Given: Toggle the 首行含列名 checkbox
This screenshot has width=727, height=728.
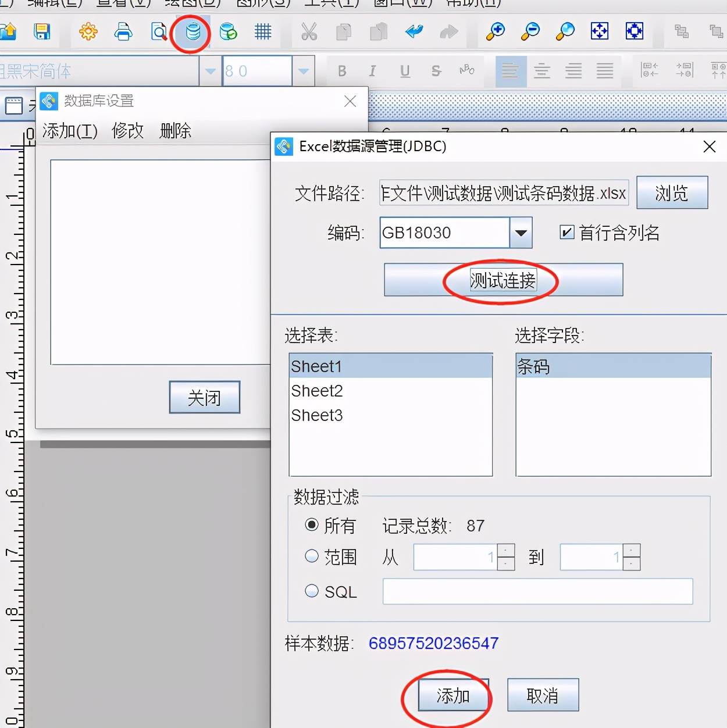Looking at the screenshot, I should (566, 233).
